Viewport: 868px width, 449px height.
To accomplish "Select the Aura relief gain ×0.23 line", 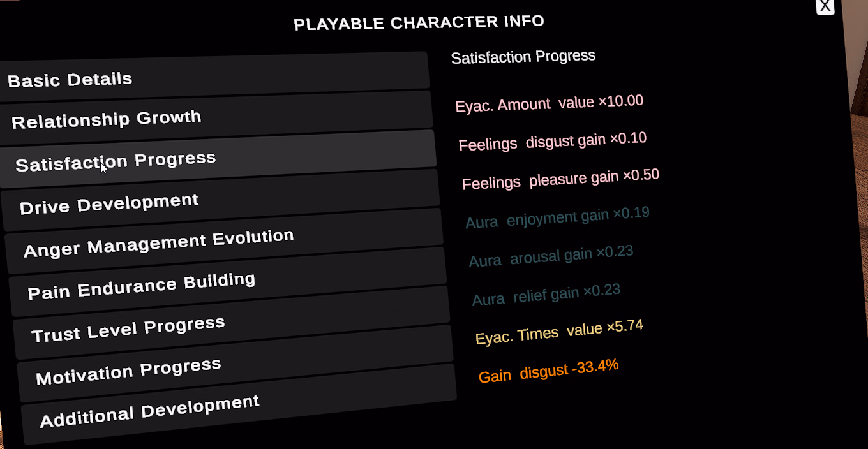I will (x=546, y=295).
